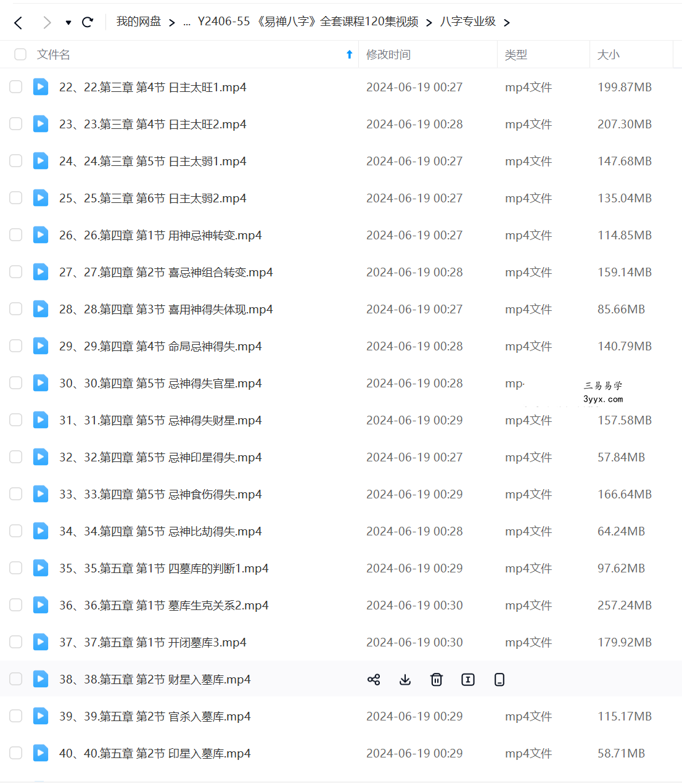682x784 pixels.
Task: Check the box for 22.第三章 第4节 日主太旺1
Action: pyautogui.click(x=16, y=87)
